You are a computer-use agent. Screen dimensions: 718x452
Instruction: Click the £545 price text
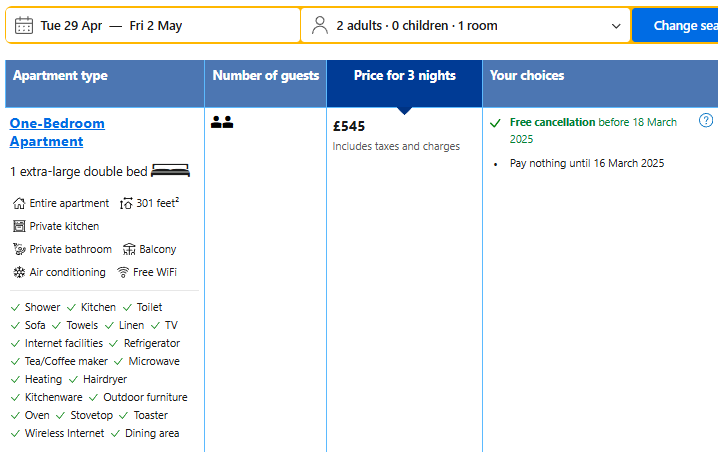pos(349,127)
